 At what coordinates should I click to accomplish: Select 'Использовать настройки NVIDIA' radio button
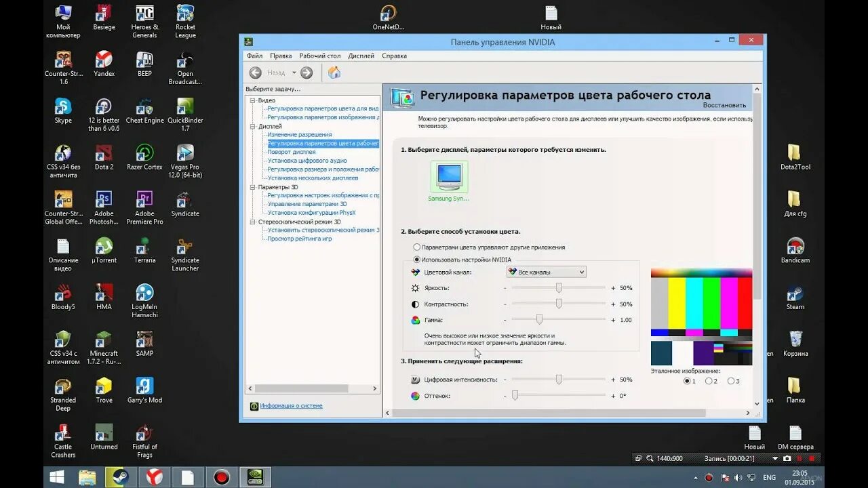click(417, 260)
